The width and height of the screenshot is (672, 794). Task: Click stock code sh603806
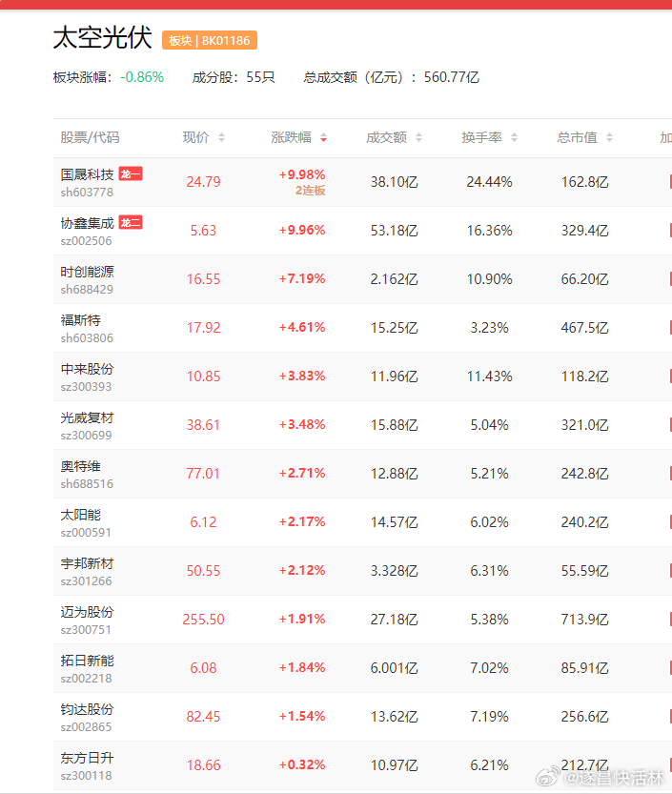(87, 338)
